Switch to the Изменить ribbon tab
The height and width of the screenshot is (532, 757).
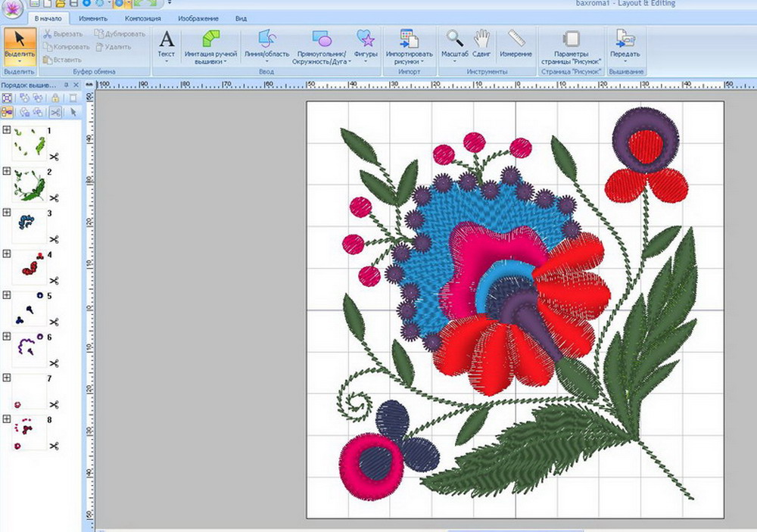[93, 18]
